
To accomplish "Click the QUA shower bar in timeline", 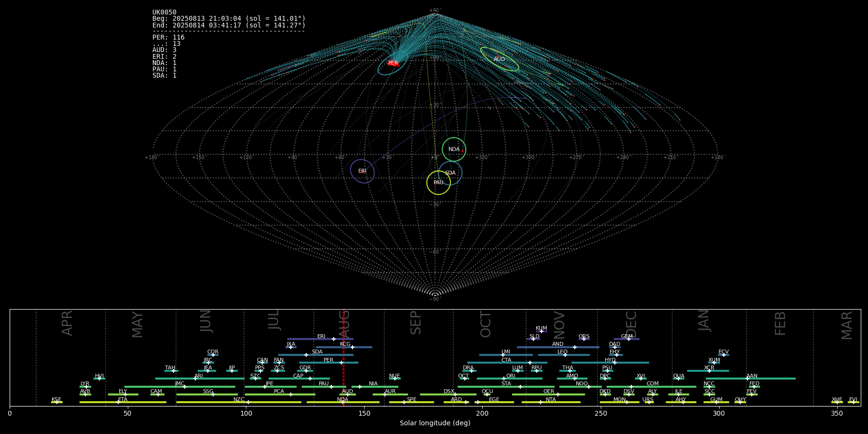I will pos(678,379).
